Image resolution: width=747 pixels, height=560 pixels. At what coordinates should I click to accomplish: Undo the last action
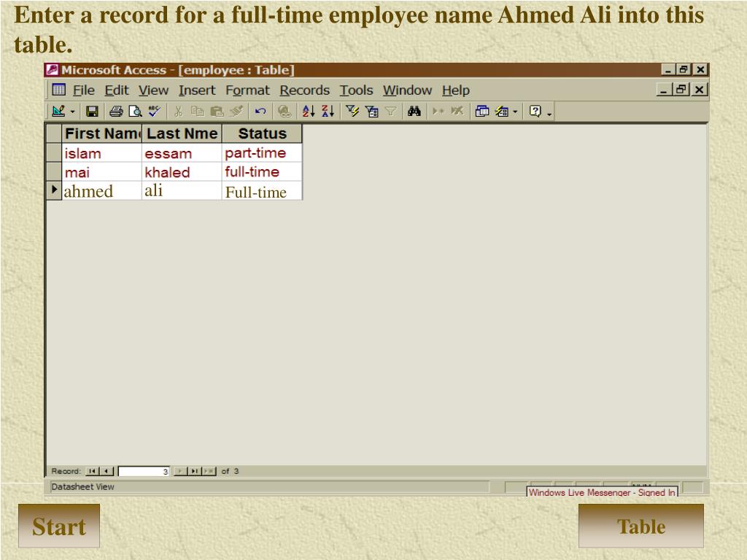(260, 112)
